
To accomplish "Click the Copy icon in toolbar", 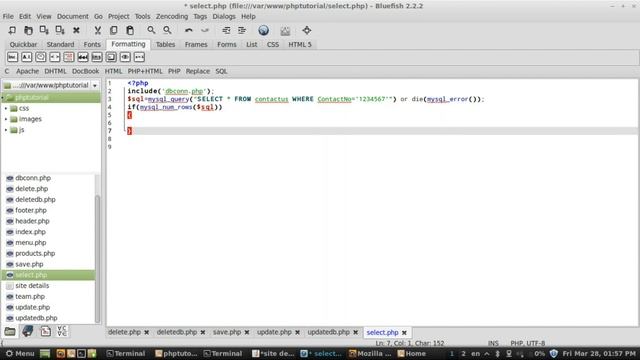I will coord(113,30).
